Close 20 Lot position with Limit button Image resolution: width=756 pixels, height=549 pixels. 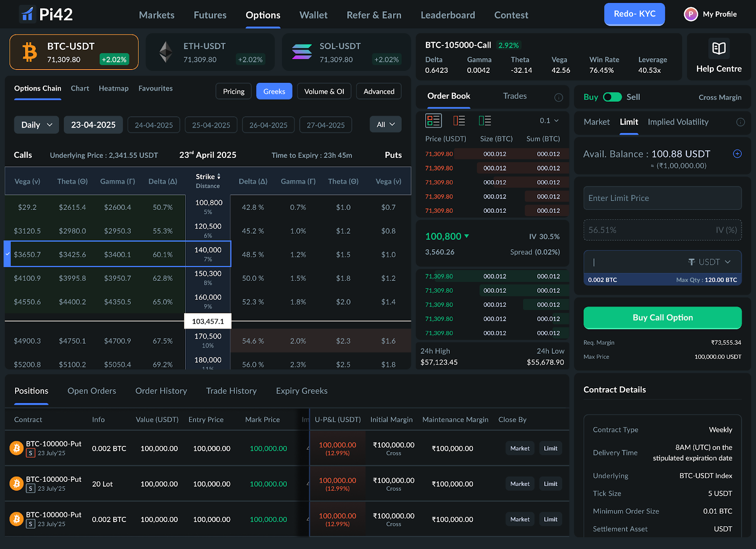coord(550,484)
